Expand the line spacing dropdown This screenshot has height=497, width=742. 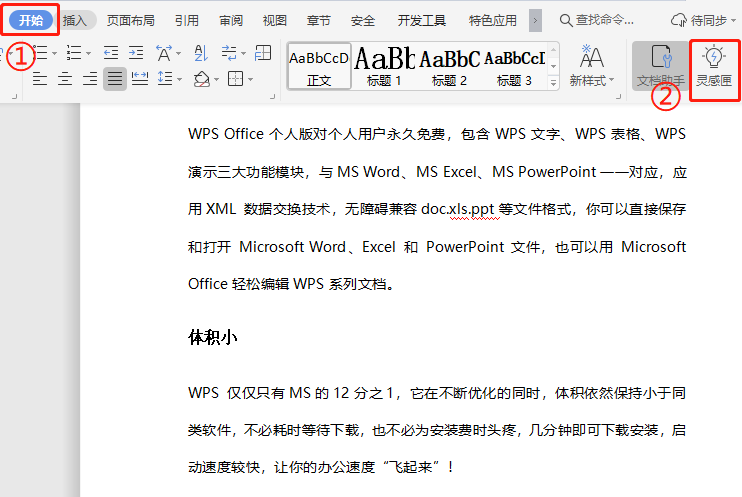point(178,78)
